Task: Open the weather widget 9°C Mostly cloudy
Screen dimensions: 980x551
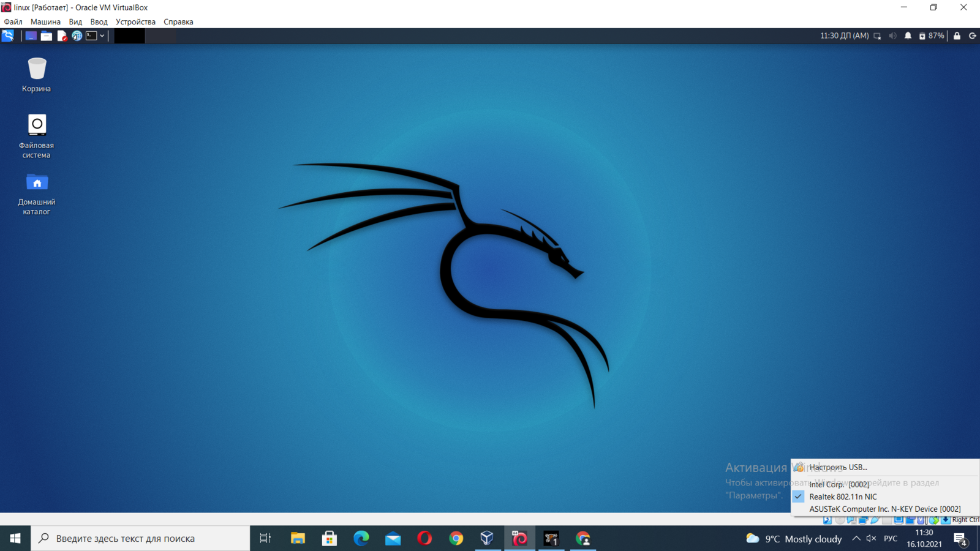Action: coord(794,539)
